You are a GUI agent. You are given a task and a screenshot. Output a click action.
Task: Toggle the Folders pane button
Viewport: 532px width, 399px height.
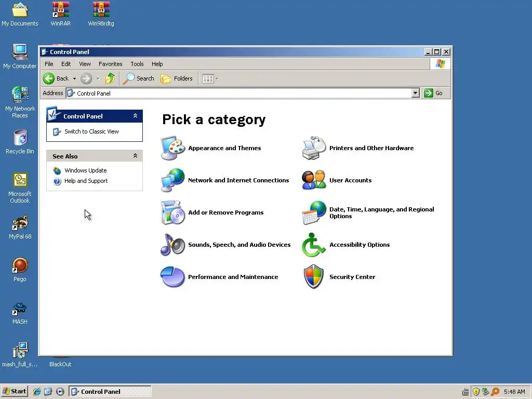177,78
